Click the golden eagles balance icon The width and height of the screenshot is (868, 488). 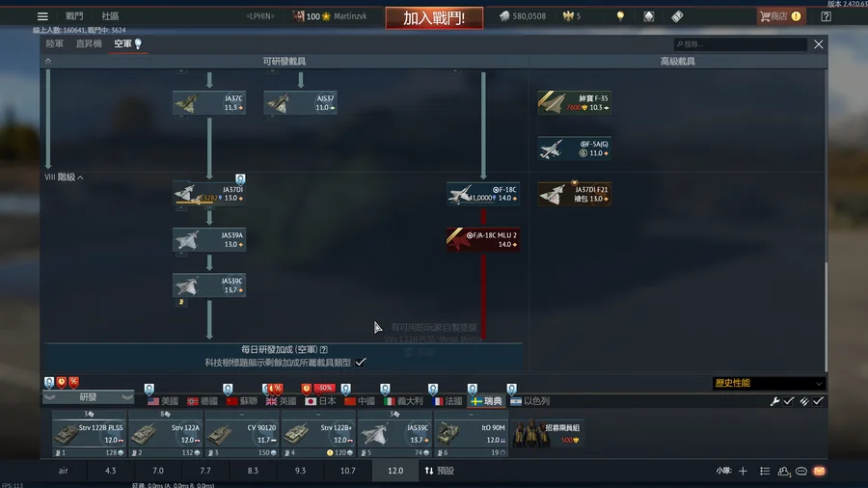coord(568,16)
